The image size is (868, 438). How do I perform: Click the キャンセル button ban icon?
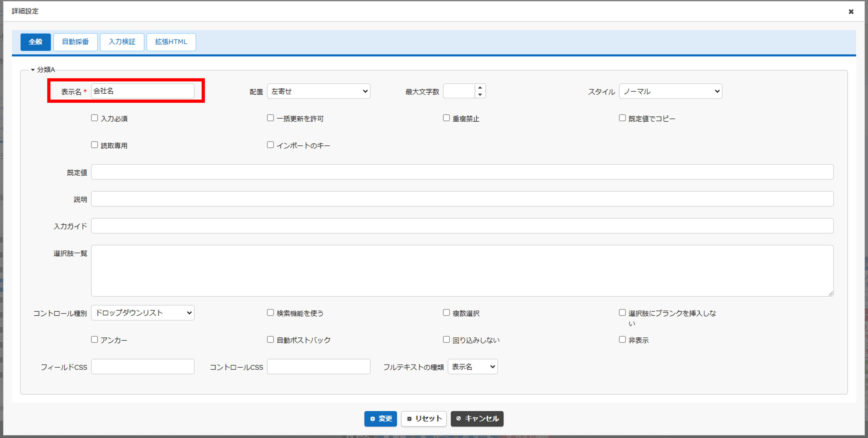[x=458, y=418]
